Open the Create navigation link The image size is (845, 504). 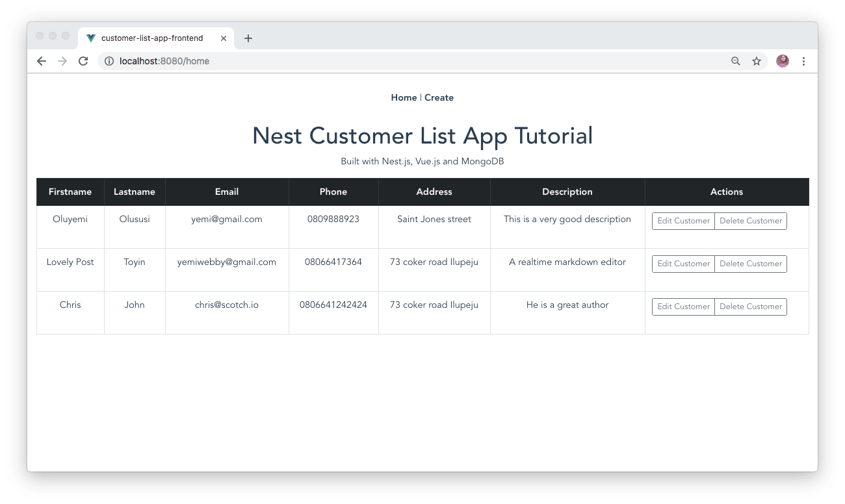pyautogui.click(x=439, y=97)
